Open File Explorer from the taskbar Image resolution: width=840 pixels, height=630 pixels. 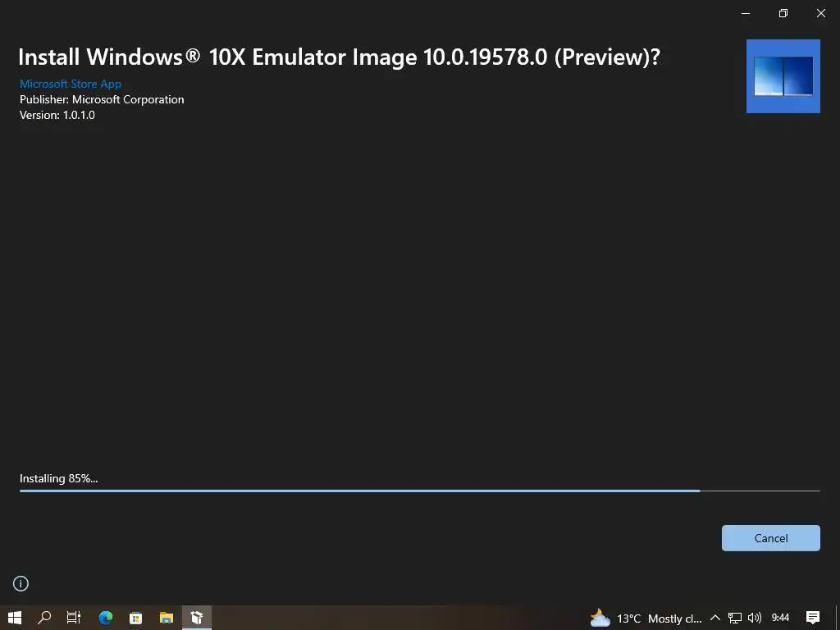(167, 618)
